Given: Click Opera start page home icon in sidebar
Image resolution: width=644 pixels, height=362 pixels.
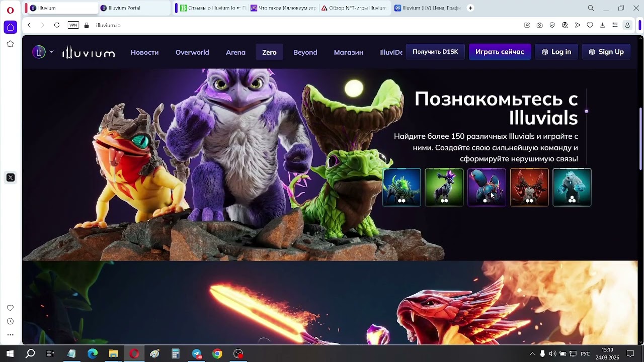Looking at the screenshot, I should (x=10, y=27).
